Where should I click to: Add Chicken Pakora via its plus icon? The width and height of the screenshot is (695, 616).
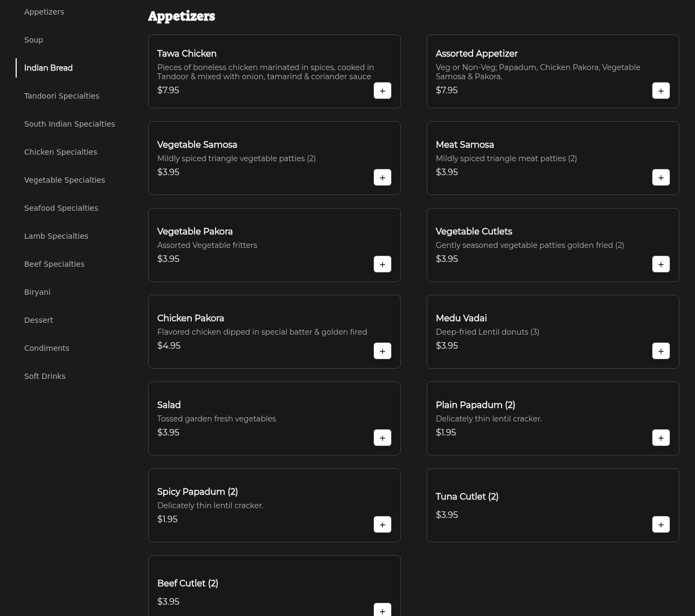[383, 351]
